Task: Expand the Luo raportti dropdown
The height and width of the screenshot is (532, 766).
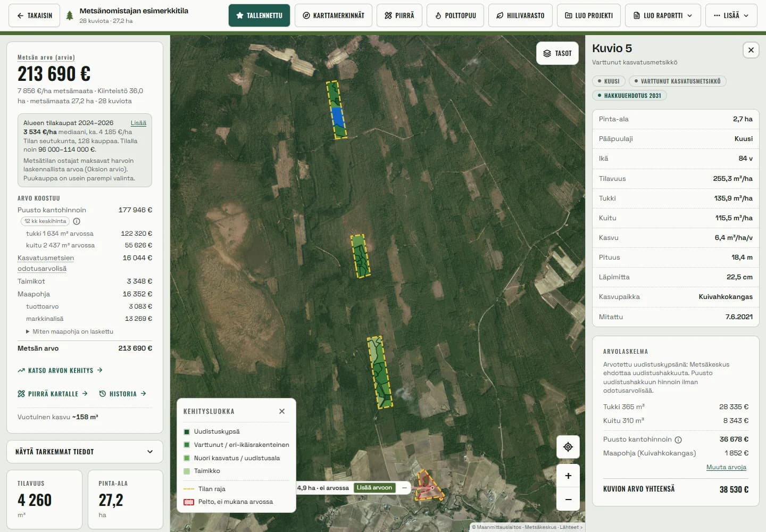Action: 663,15
